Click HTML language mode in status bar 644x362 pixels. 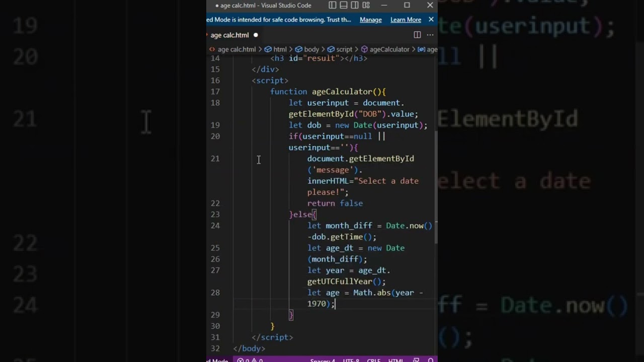(395, 360)
